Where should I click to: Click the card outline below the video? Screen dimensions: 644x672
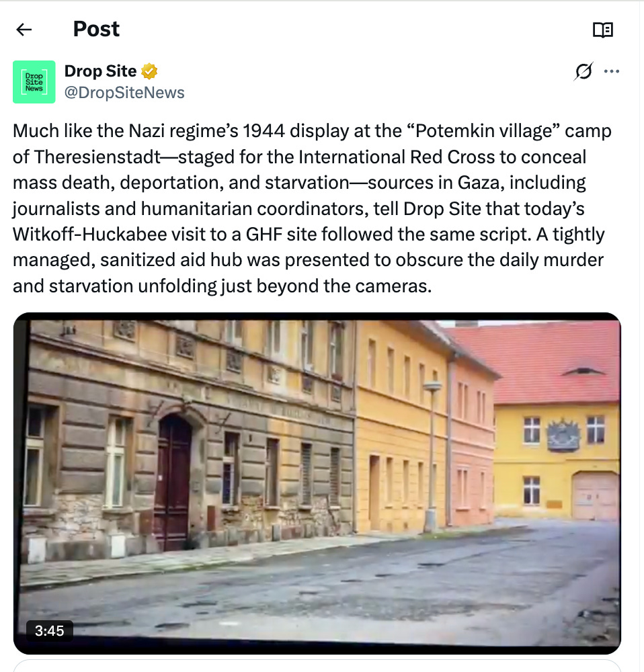[317, 666]
